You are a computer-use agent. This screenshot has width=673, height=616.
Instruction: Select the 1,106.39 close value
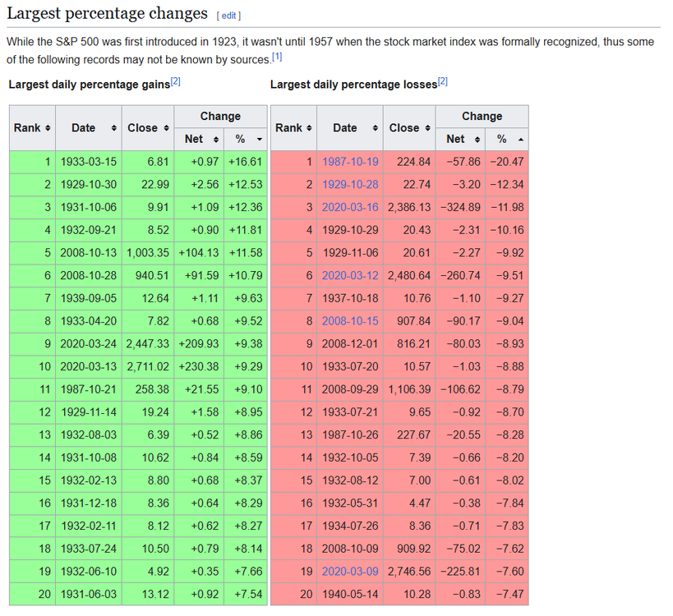(409, 389)
